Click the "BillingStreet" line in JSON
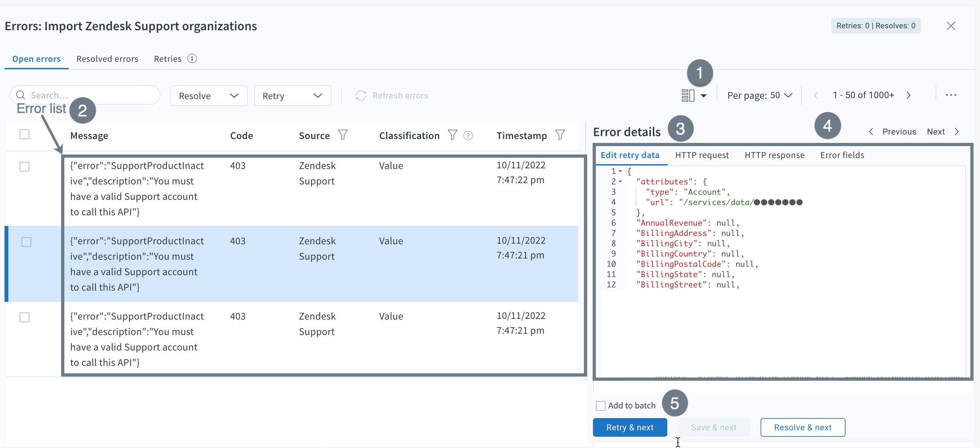Image resolution: width=980 pixels, height=448 pixels. coord(688,285)
